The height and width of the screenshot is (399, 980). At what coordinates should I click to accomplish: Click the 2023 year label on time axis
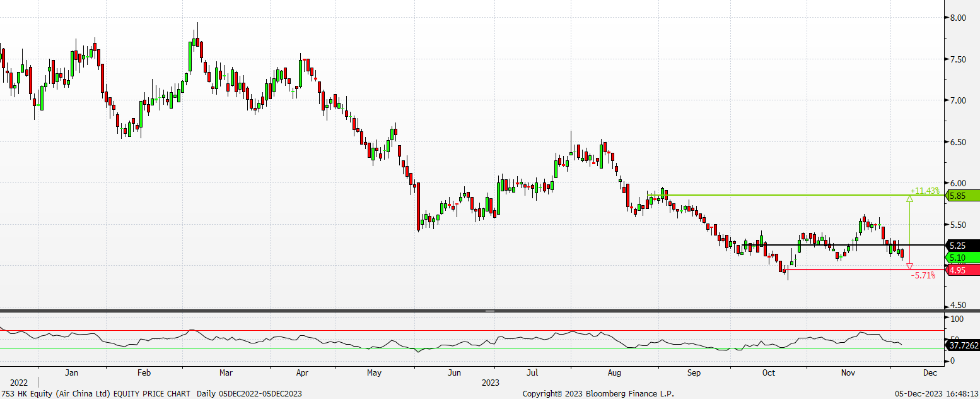pos(490,383)
